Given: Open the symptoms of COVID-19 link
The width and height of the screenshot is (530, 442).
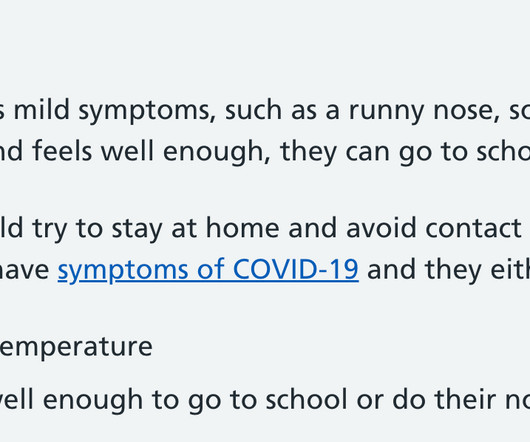Looking at the screenshot, I should pyautogui.click(x=208, y=270).
